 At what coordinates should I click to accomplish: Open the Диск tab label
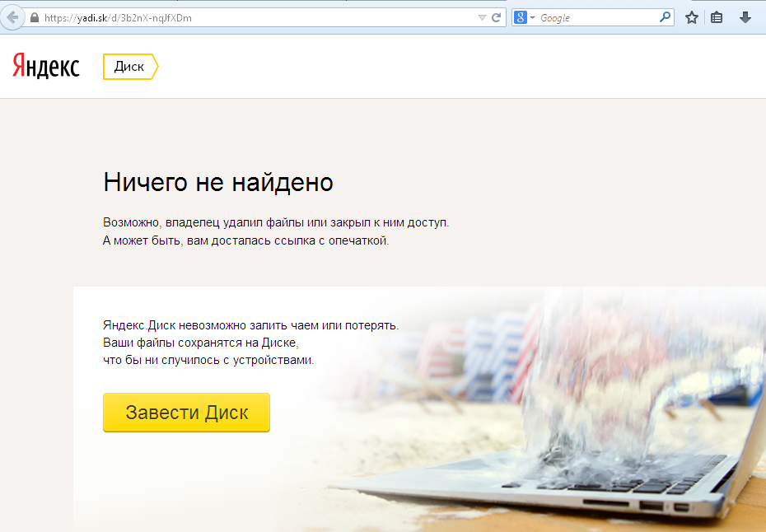tap(129, 67)
